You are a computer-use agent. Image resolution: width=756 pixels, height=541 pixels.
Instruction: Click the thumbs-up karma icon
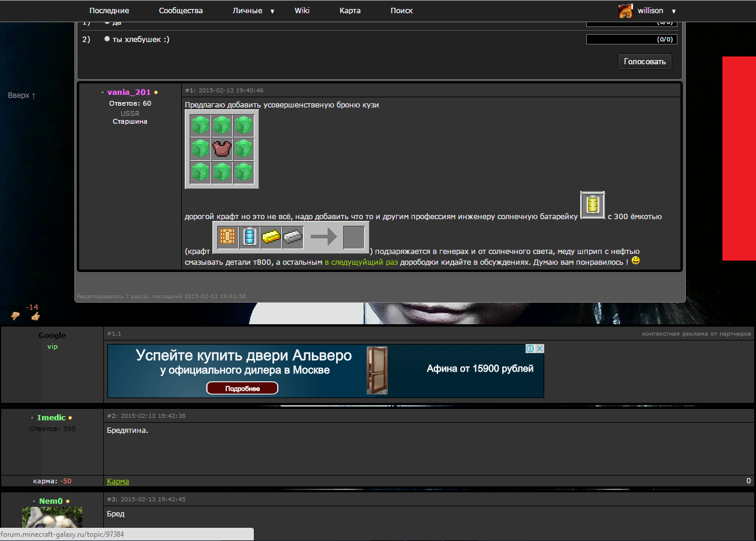[x=35, y=316]
